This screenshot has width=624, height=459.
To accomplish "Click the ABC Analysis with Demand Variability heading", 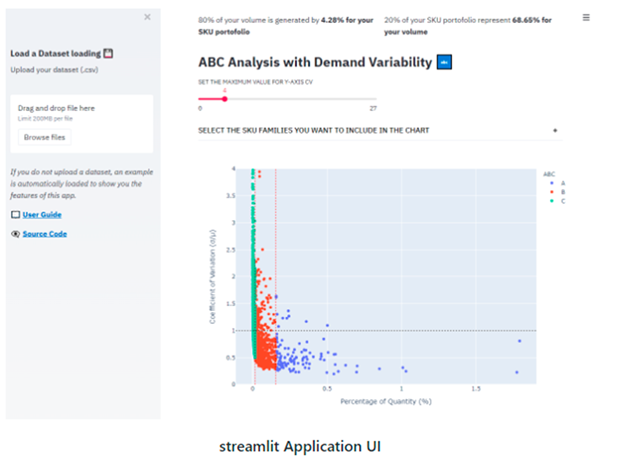I will point(315,62).
